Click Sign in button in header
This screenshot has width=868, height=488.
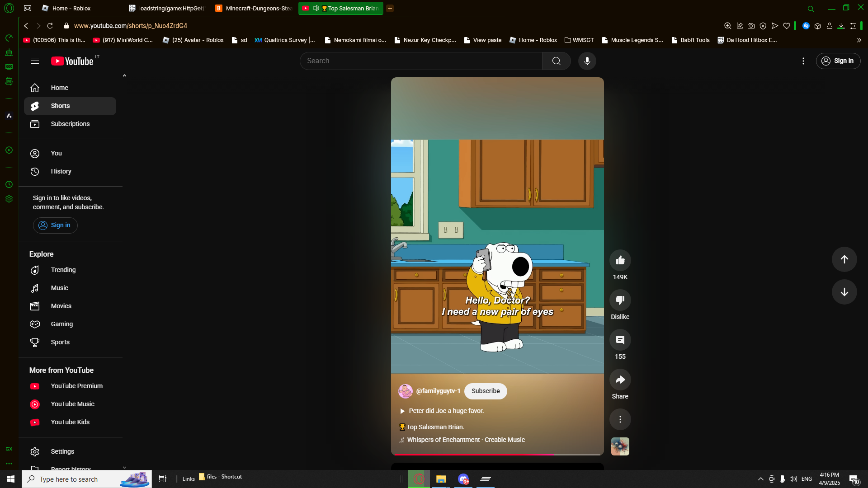coord(838,61)
